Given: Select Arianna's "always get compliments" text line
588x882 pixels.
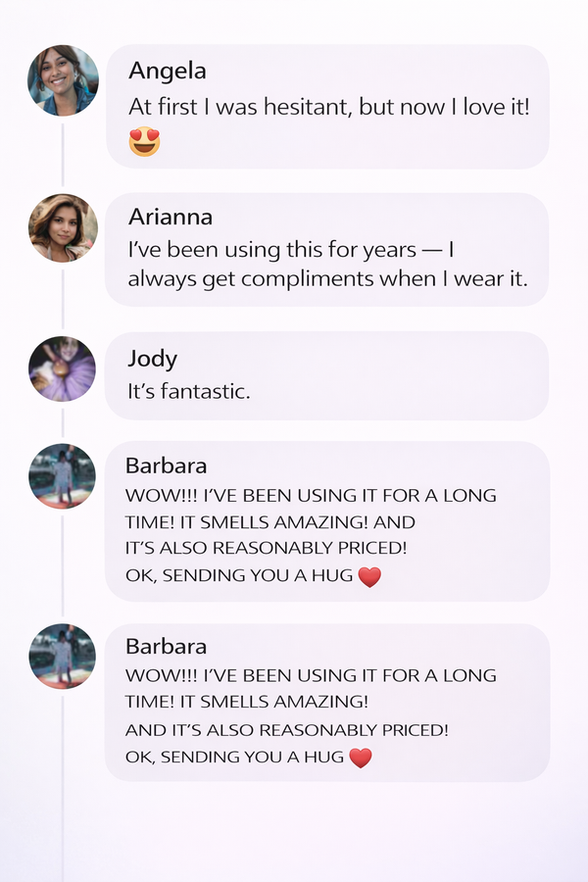Looking at the screenshot, I should tap(327, 278).
